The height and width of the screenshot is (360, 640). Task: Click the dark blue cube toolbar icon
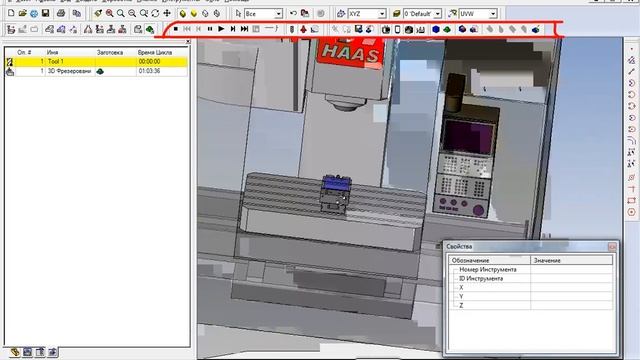[462, 29]
